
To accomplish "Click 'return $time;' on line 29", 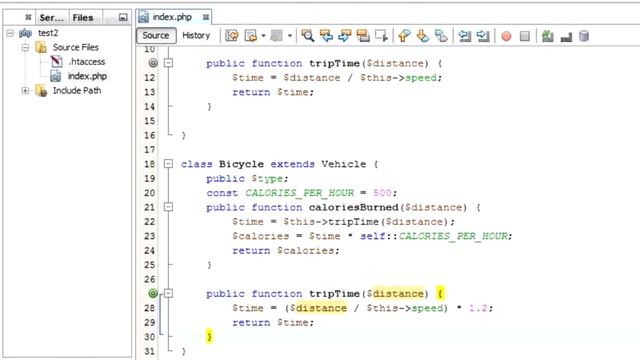I will click(273, 322).
